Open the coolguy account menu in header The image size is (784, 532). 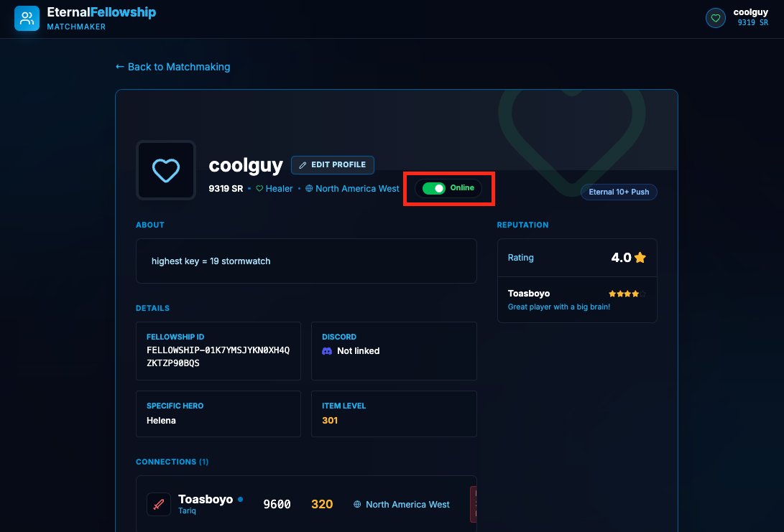pyautogui.click(x=737, y=18)
